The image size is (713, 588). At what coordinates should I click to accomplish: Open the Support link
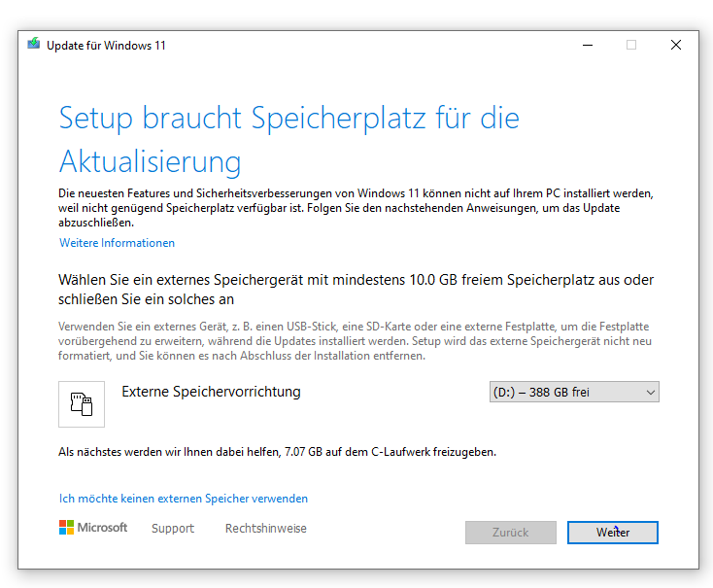coord(173,528)
